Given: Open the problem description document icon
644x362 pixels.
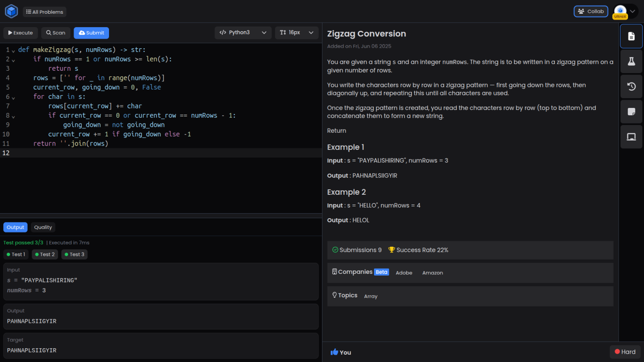Looking at the screenshot, I should tap(631, 36).
